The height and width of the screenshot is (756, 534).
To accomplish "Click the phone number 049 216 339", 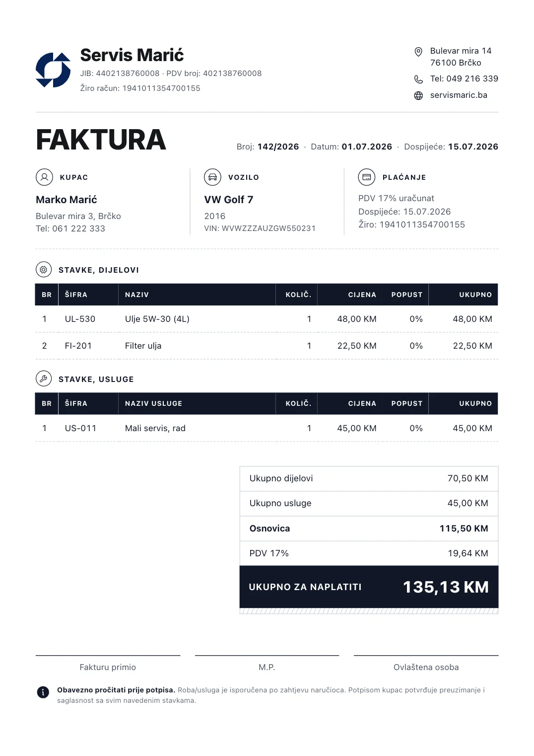I will 472,78.
